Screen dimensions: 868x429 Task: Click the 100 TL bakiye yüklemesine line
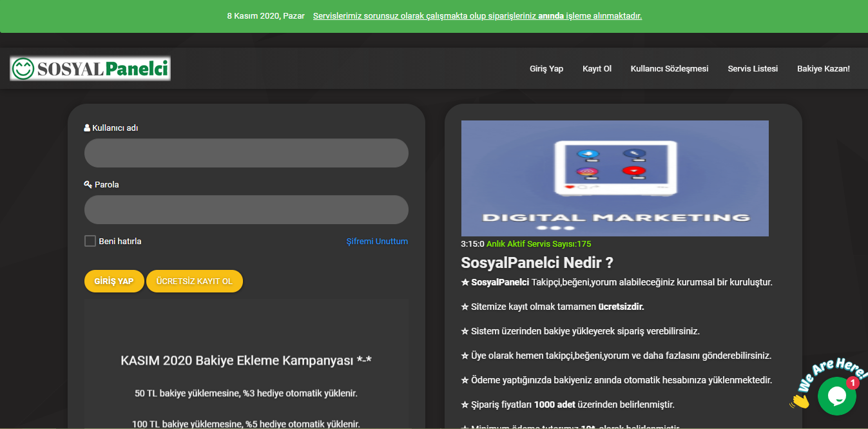coord(246,424)
